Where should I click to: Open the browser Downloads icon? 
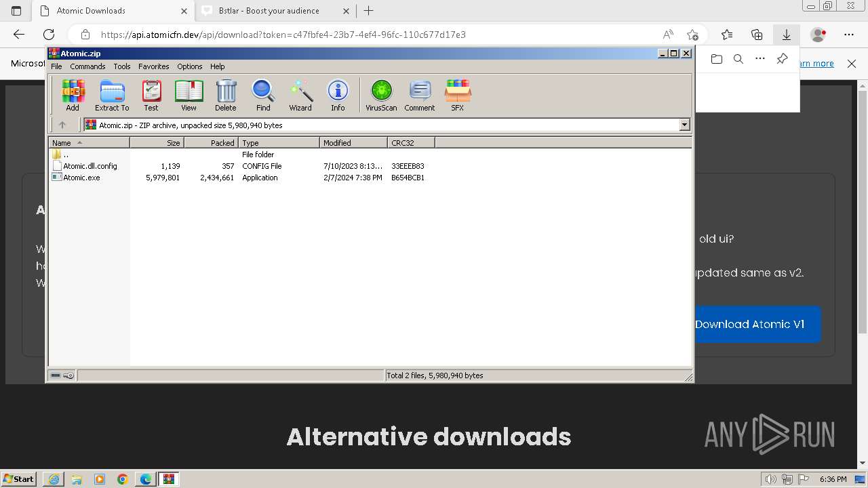[x=787, y=35]
